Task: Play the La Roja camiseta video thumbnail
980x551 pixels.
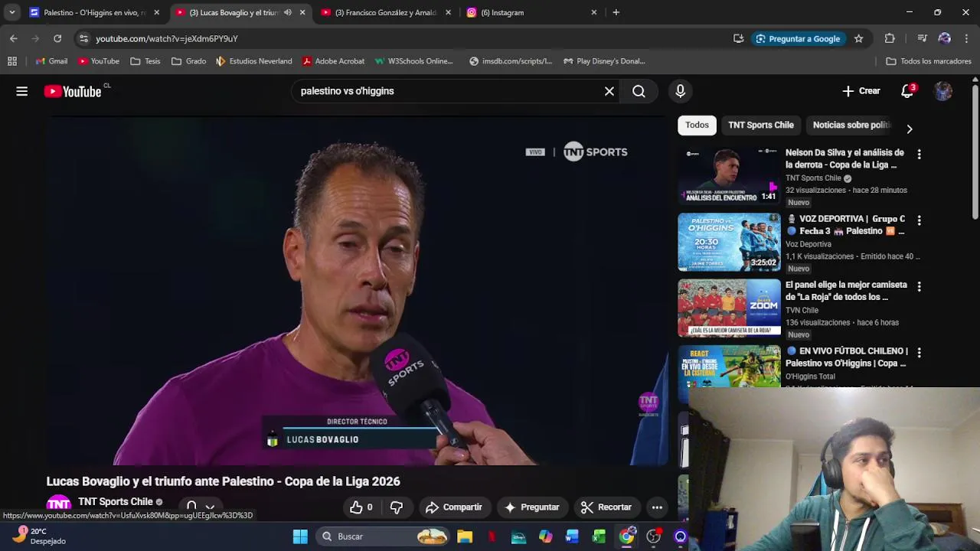Action: tap(729, 308)
